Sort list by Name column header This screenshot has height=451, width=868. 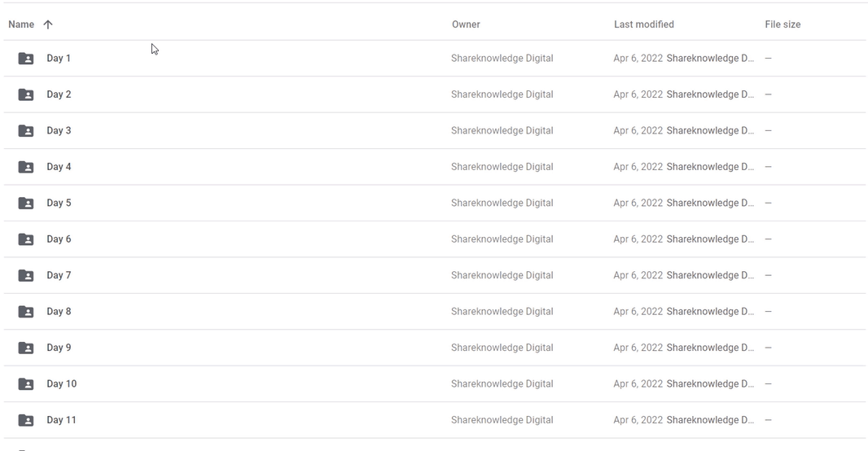[x=21, y=24]
